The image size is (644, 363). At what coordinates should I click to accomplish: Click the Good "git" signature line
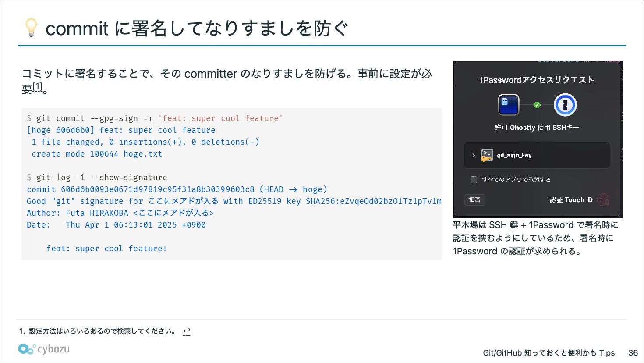[234, 201]
